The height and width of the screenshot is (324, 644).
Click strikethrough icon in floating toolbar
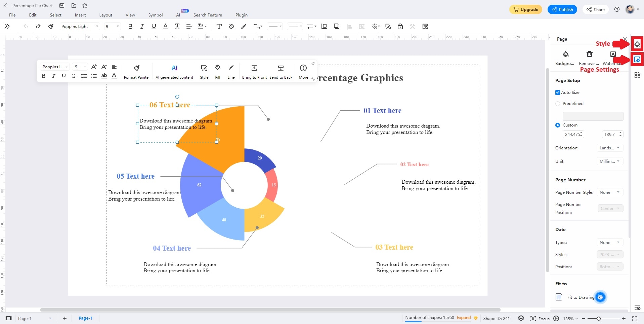[74, 76]
